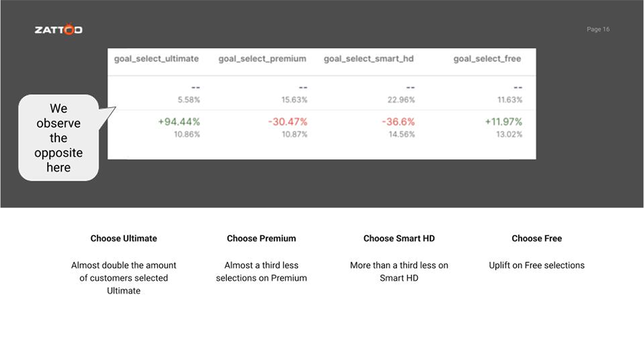Click the +94.44% uplift value
The width and height of the screenshot is (644, 362).
[x=179, y=122]
